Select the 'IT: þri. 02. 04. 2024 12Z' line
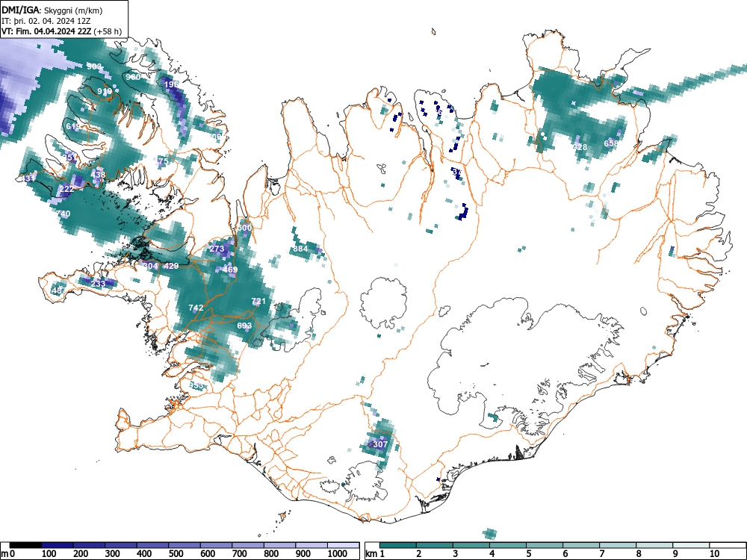The height and width of the screenshot is (560, 747). [46, 21]
